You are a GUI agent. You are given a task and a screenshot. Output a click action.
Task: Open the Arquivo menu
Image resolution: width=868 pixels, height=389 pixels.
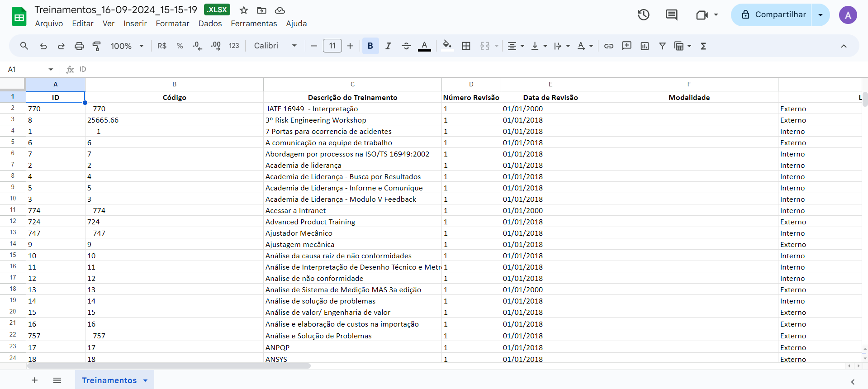(x=49, y=24)
